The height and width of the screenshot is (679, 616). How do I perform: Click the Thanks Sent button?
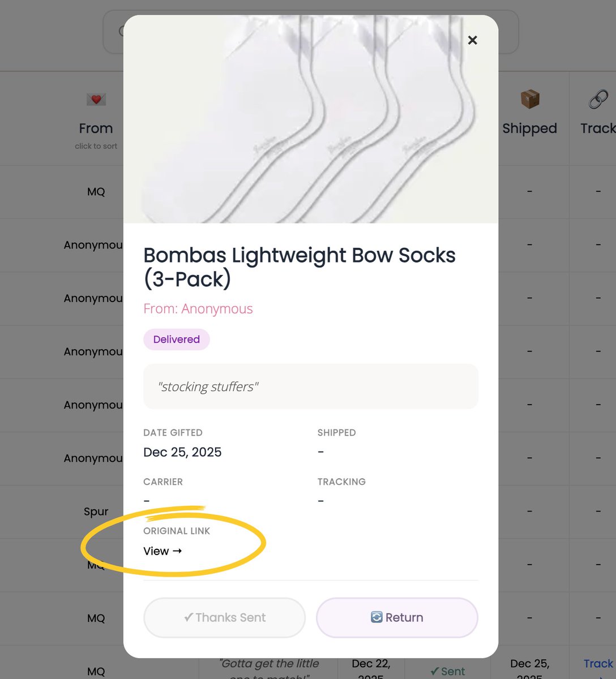coord(224,617)
